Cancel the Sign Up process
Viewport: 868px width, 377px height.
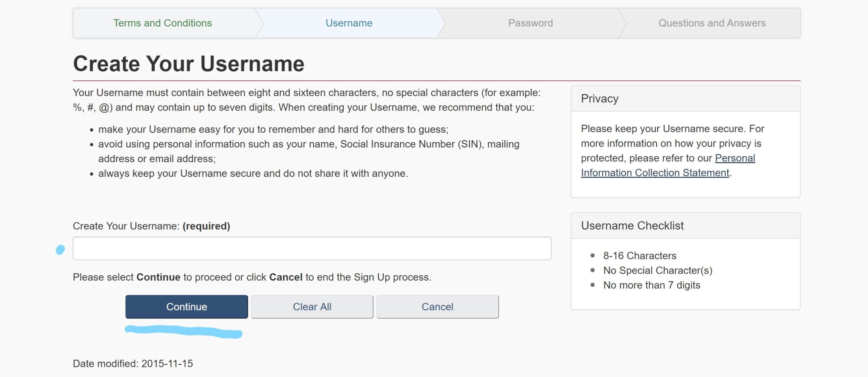point(437,307)
